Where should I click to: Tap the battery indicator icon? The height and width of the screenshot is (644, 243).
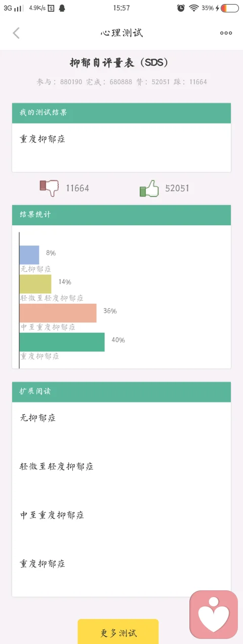(229, 8)
